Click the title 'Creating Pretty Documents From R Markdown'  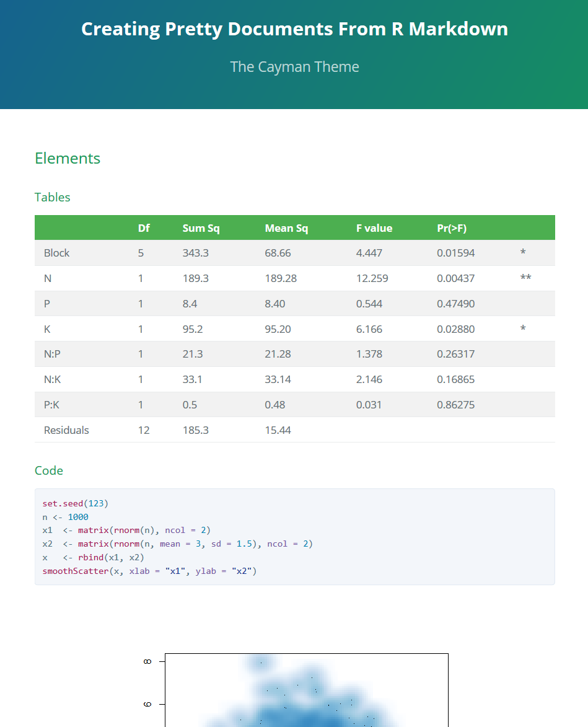(x=295, y=29)
